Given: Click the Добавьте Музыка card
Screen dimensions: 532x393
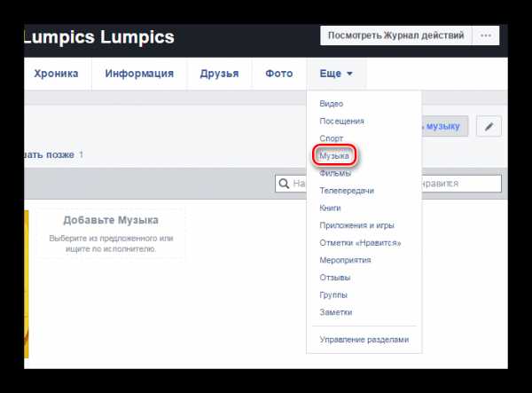Looking at the screenshot, I should [111, 234].
